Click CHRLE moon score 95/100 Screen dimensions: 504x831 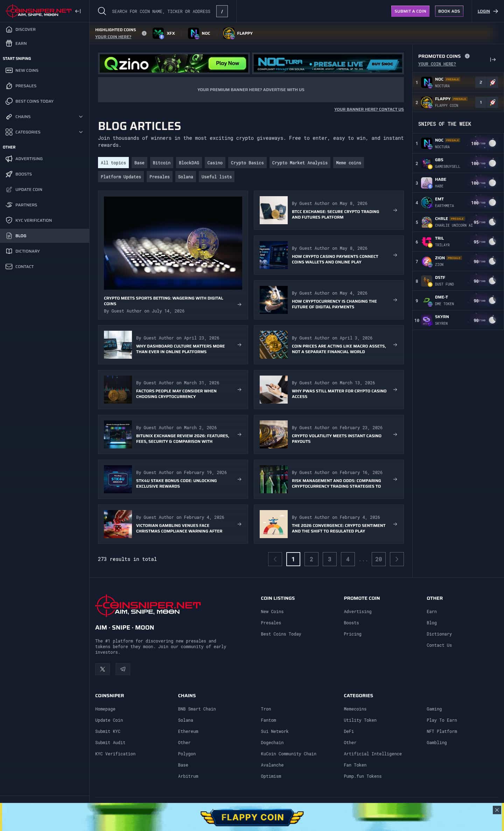(x=484, y=222)
